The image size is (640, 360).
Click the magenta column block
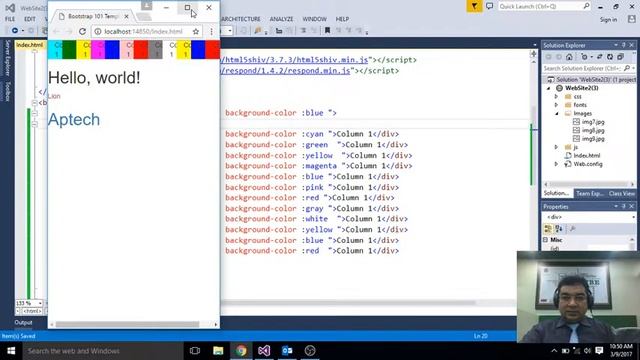(x=98, y=49)
